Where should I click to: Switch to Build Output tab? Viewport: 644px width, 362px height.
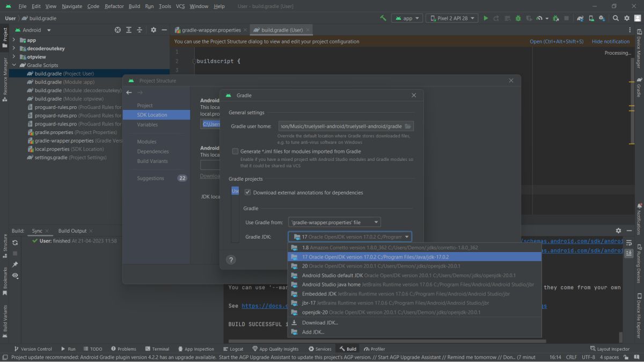pos(72,231)
